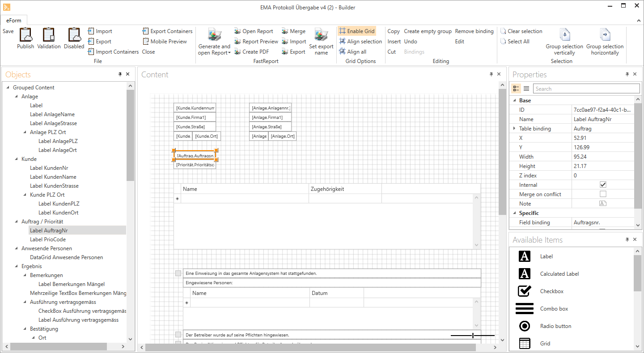Open Mobile Preview
The width and height of the screenshot is (644, 353).
pyautogui.click(x=164, y=42)
